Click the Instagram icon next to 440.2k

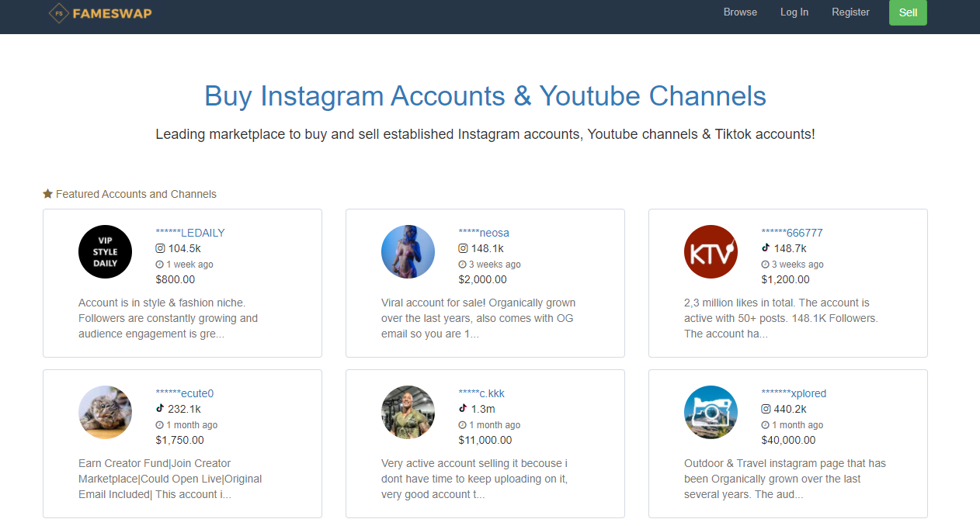tap(766, 409)
